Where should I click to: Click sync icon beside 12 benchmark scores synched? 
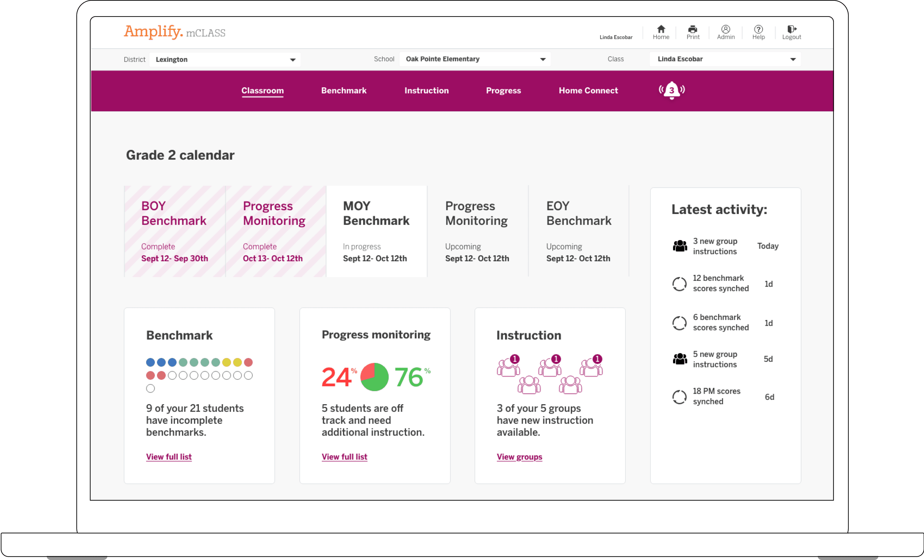point(679,284)
